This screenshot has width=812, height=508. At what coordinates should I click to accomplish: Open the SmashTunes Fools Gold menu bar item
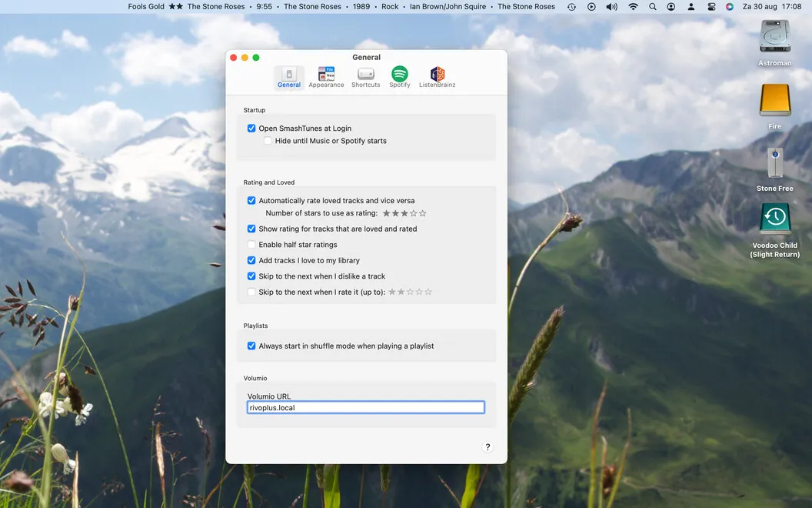(341, 7)
